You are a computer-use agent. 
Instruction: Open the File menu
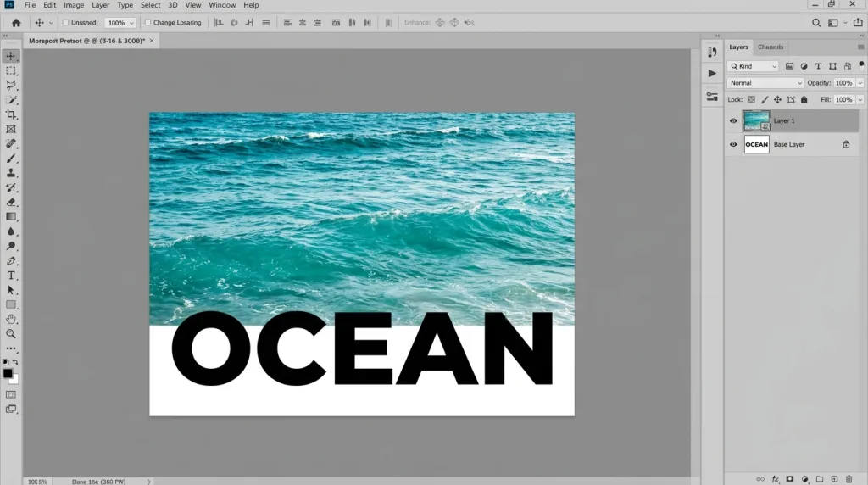30,5
